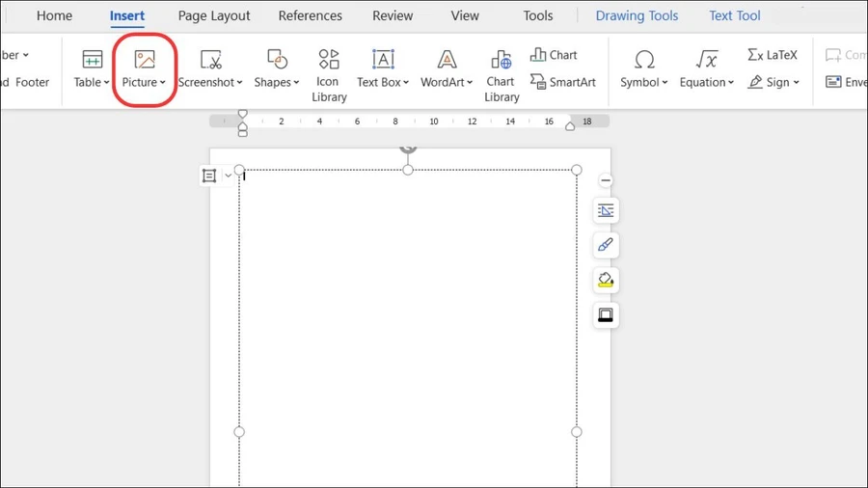
Task: Expand the layout options chevron
Action: point(228,176)
